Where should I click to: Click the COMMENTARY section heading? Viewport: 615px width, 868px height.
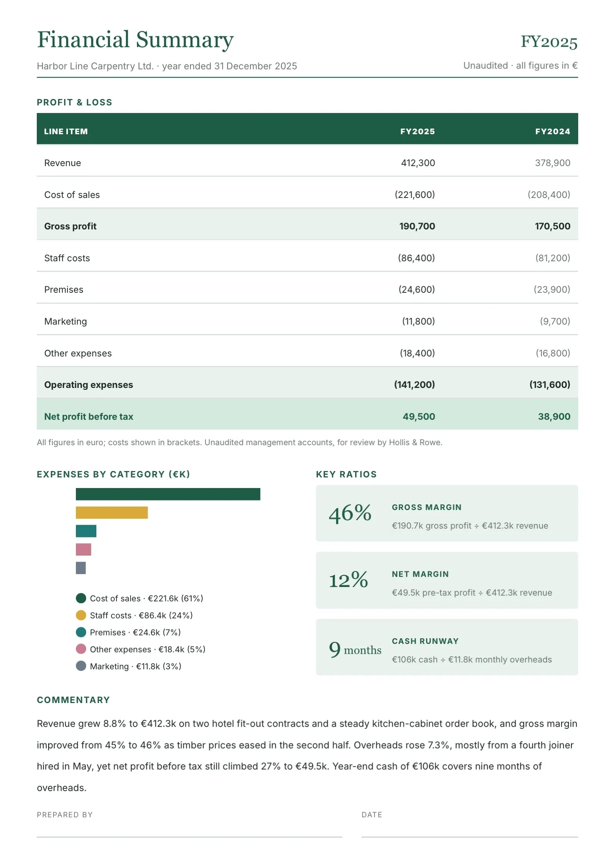tap(73, 700)
